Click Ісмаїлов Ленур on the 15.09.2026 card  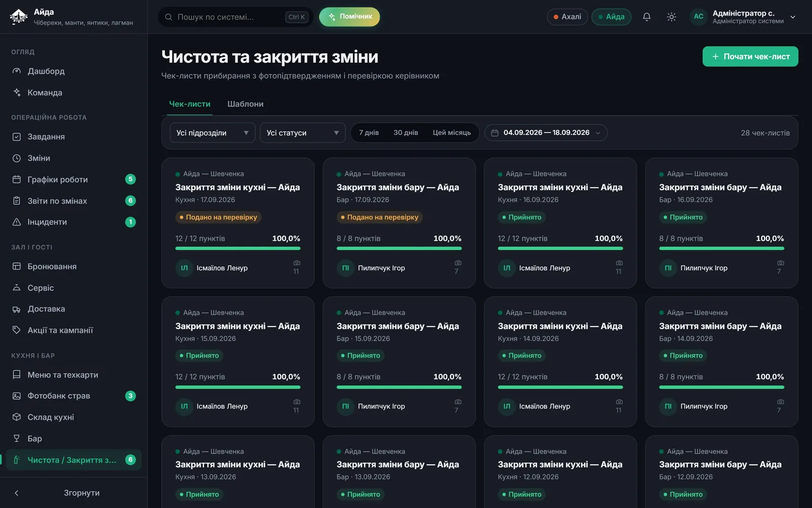222,406
